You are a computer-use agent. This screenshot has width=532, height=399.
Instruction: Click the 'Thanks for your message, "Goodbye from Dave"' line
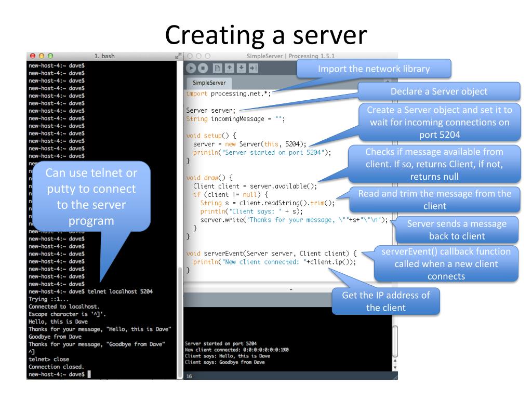[97, 344]
